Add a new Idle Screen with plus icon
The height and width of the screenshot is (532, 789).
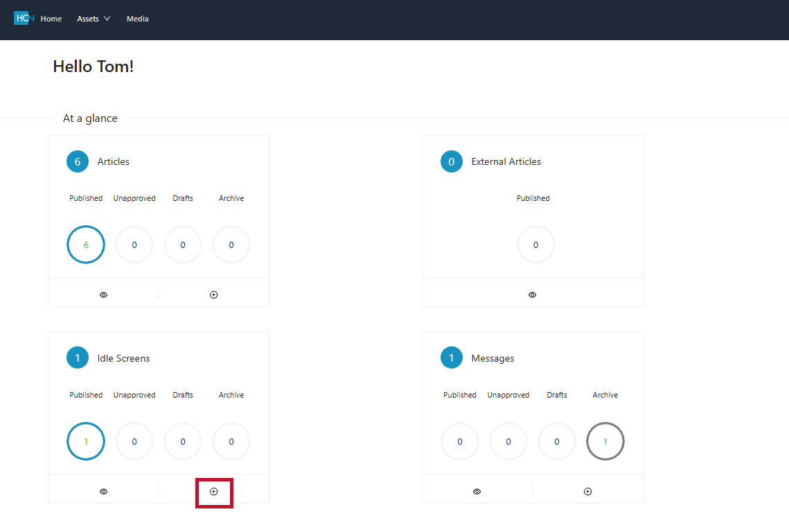(213, 491)
